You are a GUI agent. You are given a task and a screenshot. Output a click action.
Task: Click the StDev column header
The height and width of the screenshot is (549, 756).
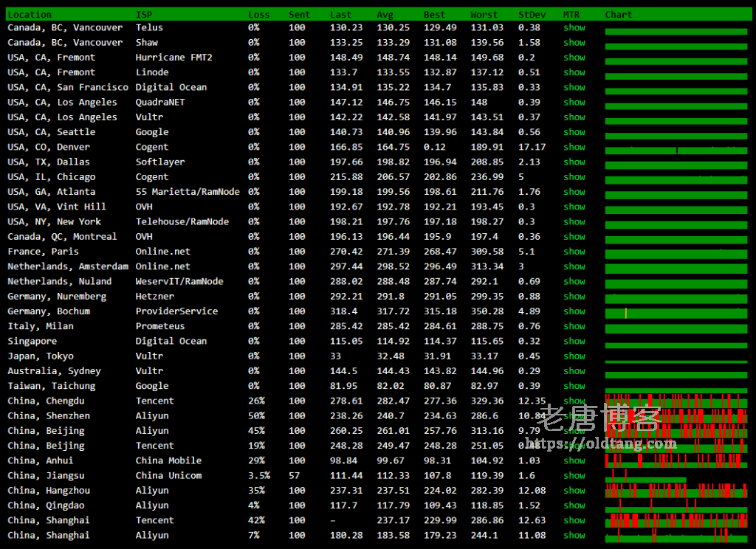[532, 15]
